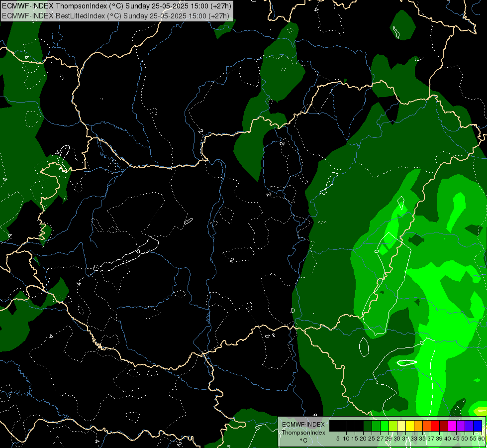The image size is (487, 448).
Task: Choose the orange-red 35–37 legend swatch
Action: click(x=427, y=426)
